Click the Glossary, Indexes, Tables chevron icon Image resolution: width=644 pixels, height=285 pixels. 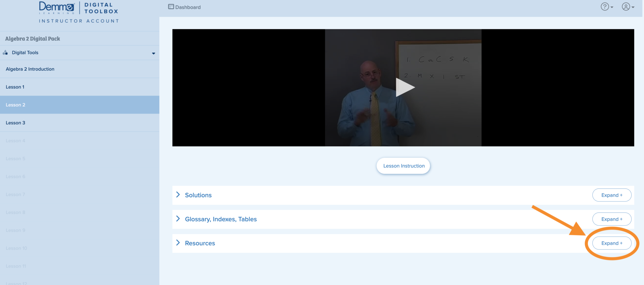(x=178, y=219)
